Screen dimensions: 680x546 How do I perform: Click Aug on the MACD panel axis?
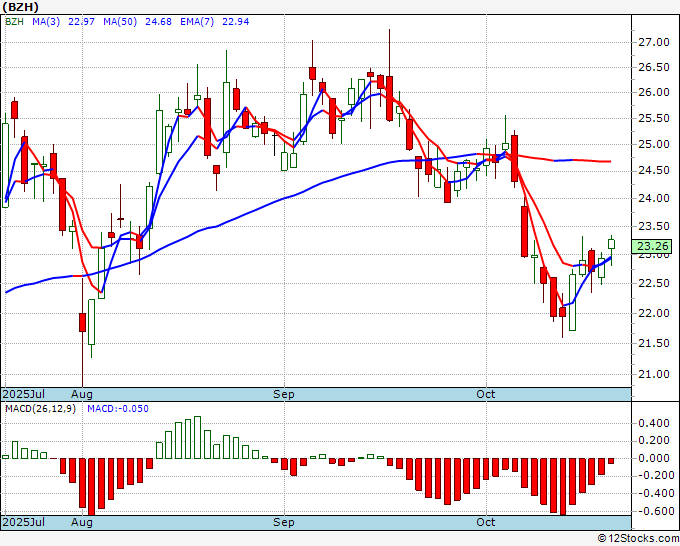(82, 522)
